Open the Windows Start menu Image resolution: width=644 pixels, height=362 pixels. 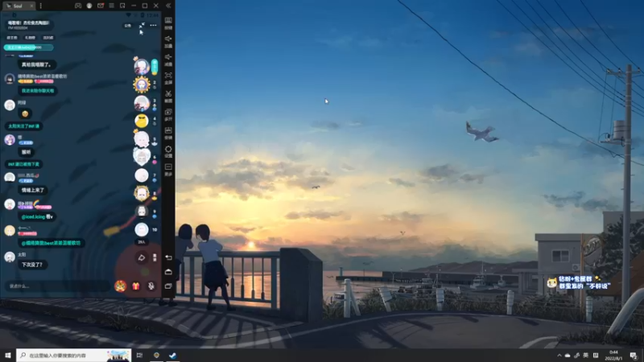pos(8,356)
